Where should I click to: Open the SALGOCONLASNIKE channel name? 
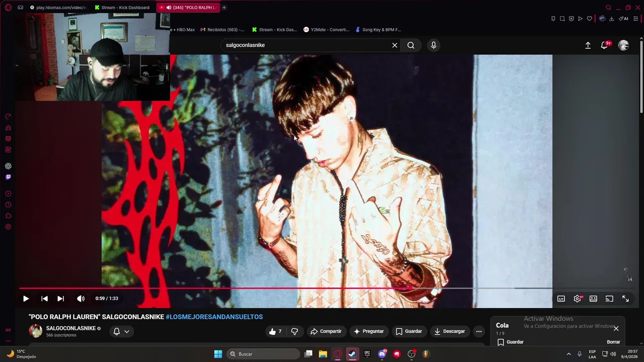(71, 328)
